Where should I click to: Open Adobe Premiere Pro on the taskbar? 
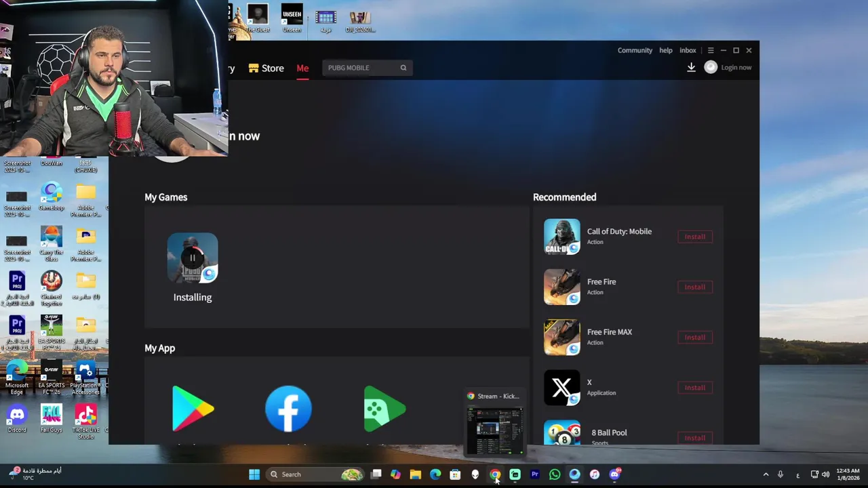click(x=534, y=474)
